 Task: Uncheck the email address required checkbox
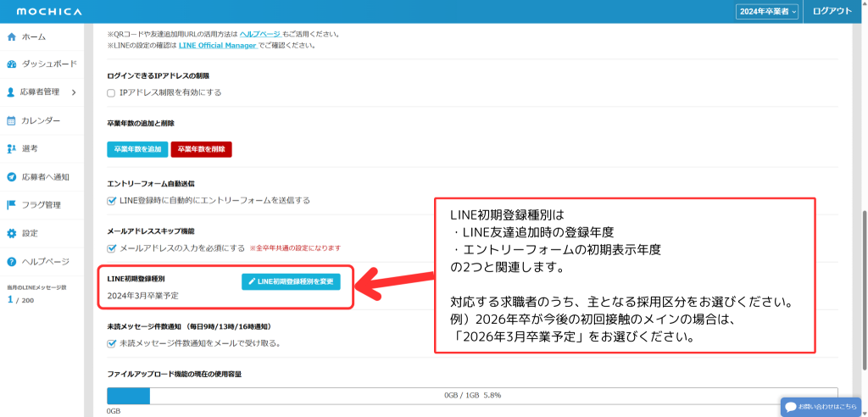pyautogui.click(x=111, y=248)
